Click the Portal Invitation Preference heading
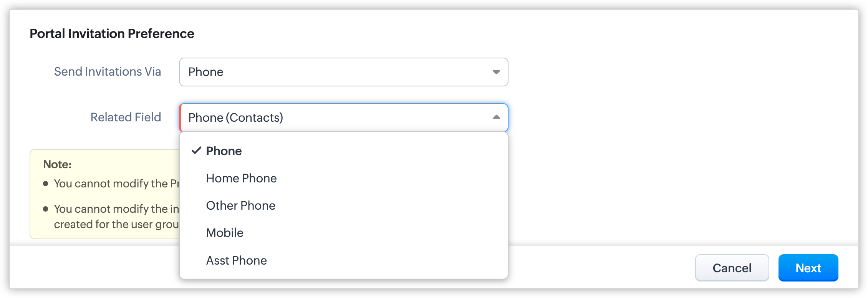The height and width of the screenshot is (298, 868). pyautogui.click(x=112, y=34)
